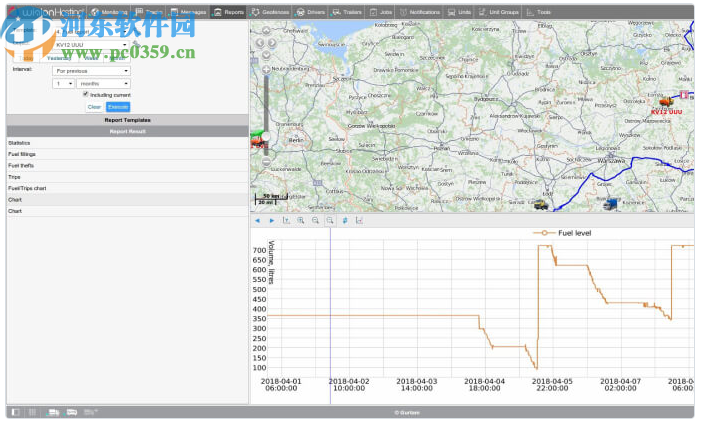Select the last Chart row
714x422 pixels.
coord(128,211)
